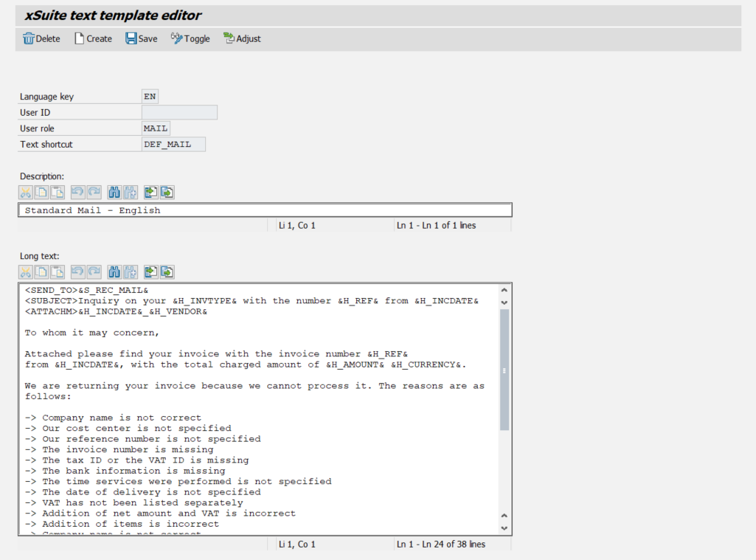Click Copy icon in Long text toolbar
This screenshot has width=756, height=560.
click(41, 272)
